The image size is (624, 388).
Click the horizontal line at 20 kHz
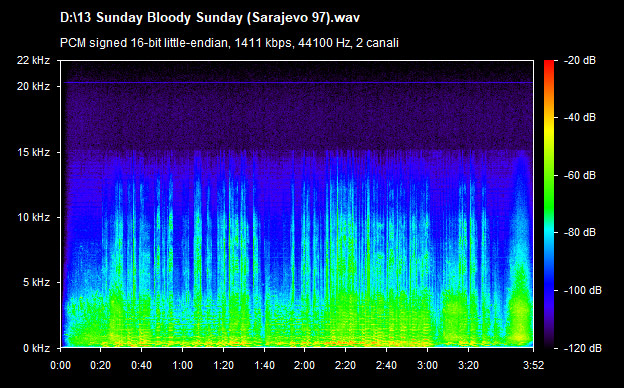(x=297, y=82)
